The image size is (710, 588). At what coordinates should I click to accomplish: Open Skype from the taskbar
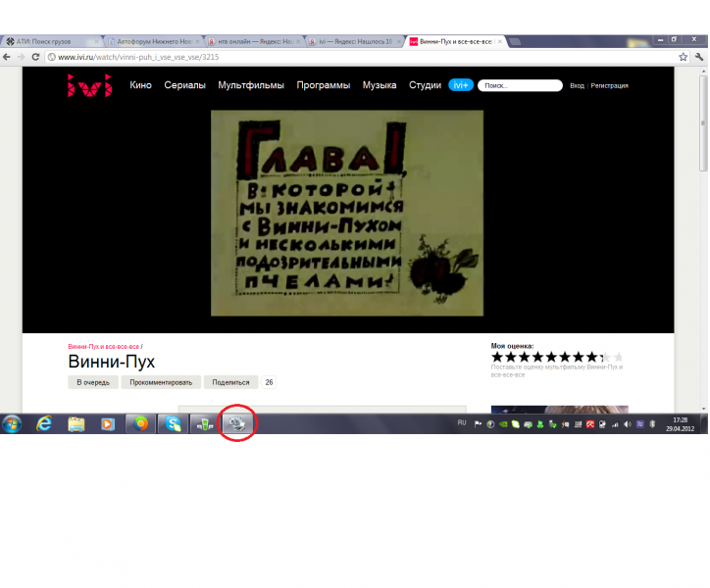[x=173, y=424]
